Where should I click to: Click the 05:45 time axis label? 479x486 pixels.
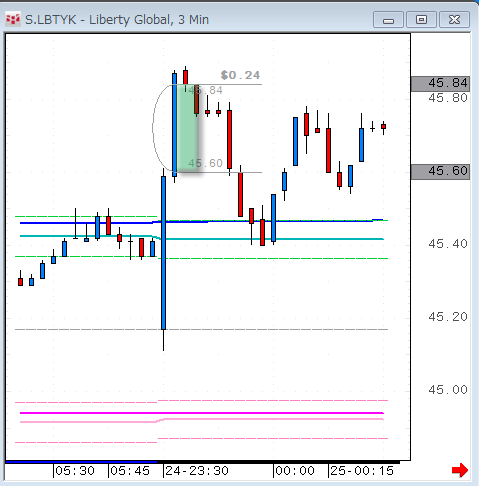[130, 471]
